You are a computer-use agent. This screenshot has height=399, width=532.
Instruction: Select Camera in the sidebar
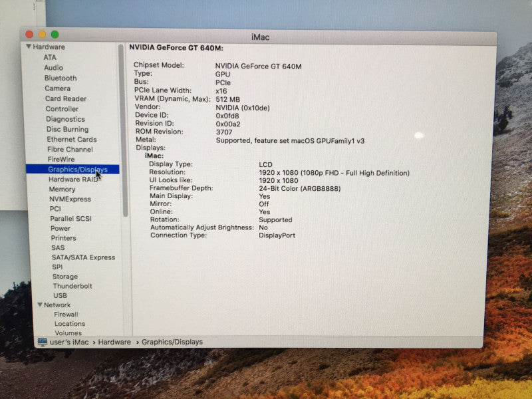[x=58, y=88]
